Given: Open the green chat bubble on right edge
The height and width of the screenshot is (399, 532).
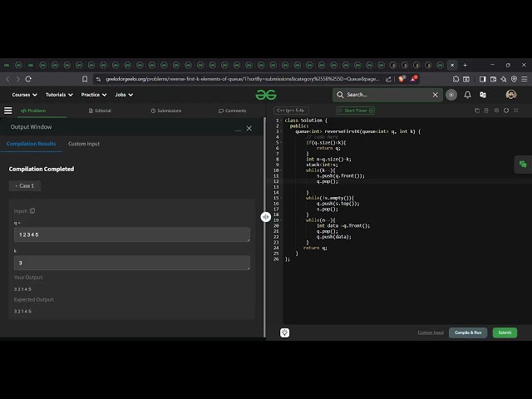Looking at the screenshot, I should pos(523,165).
